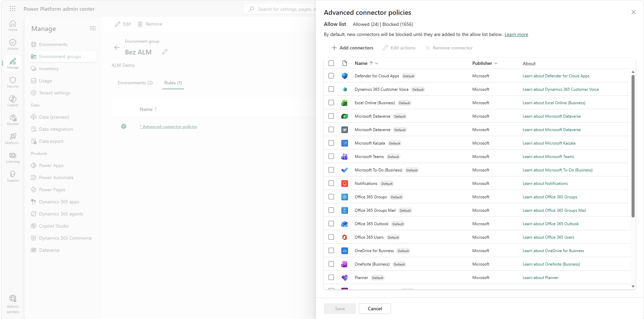The height and width of the screenshot is (319, 644).
Task: Check the Microsoft Teams row
Action: (x=331, y=157)
